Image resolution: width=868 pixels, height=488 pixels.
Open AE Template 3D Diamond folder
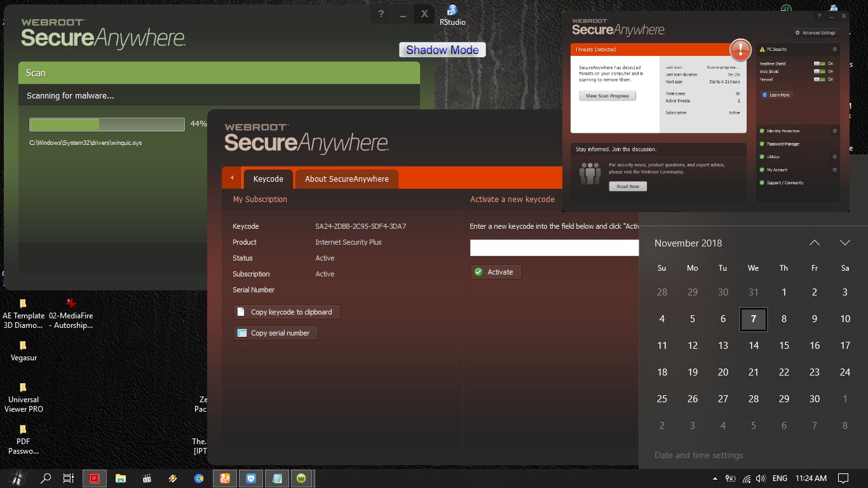tap(24, 315)
